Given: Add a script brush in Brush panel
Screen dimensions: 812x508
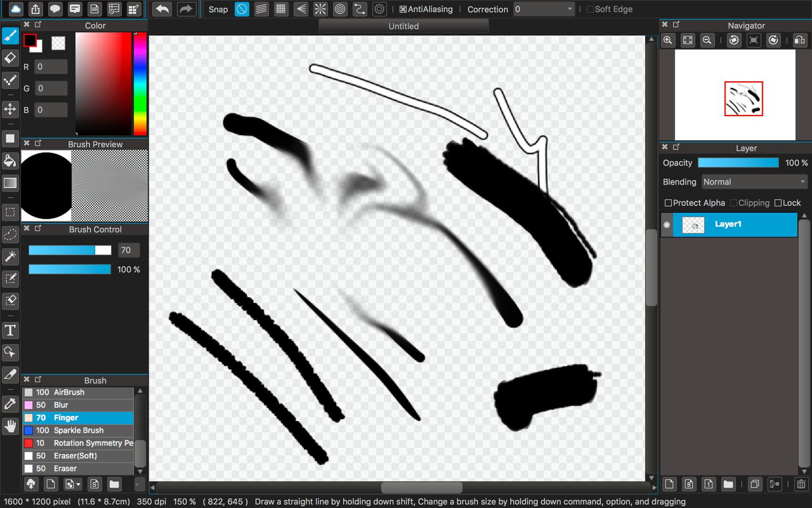Looking at the screenshot, I should [x=94, y=484].
